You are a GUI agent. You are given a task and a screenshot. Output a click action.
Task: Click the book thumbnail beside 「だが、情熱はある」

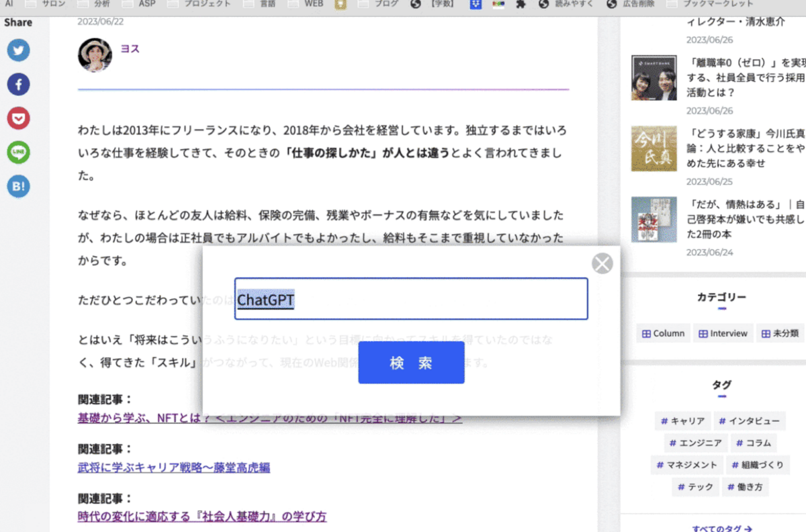(x=654, y=220)
